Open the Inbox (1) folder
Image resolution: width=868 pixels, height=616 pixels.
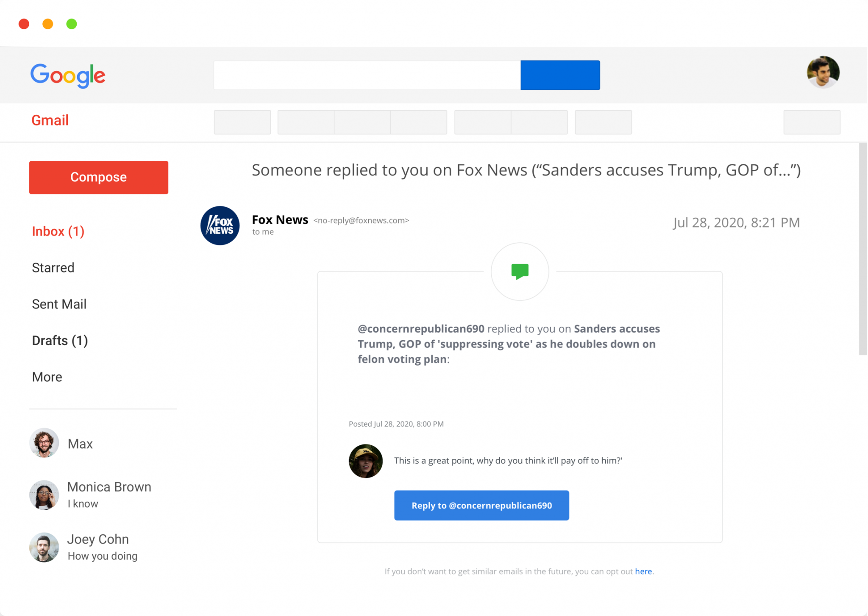[x=58, y=231]
